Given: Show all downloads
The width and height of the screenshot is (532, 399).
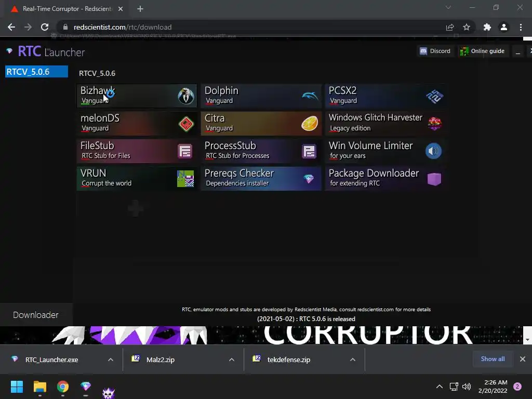Looking at the screenshot, I should 493,359.
